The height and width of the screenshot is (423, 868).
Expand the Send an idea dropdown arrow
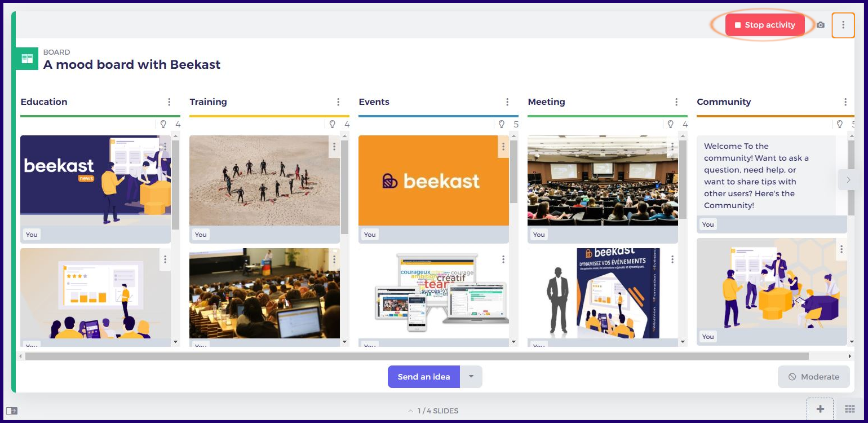[x=471, y=377]
